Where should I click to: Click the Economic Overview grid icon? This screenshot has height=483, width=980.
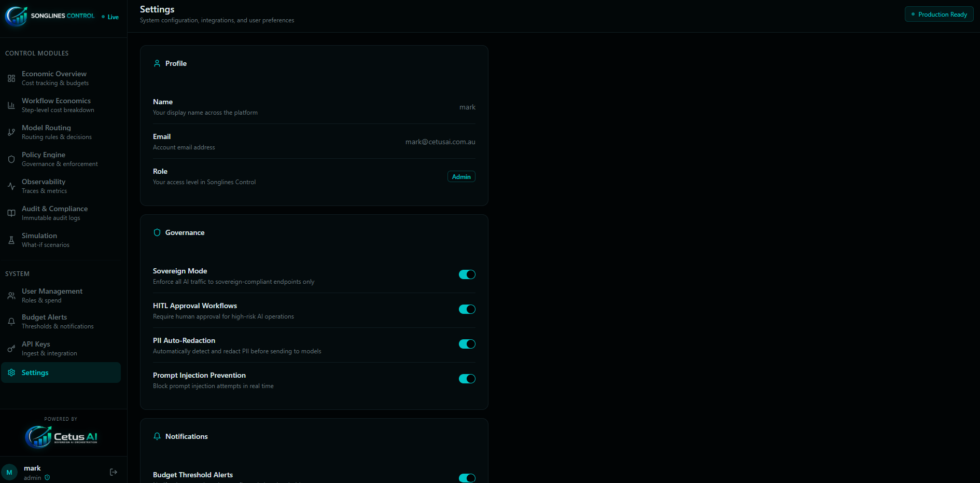[11, 78]
